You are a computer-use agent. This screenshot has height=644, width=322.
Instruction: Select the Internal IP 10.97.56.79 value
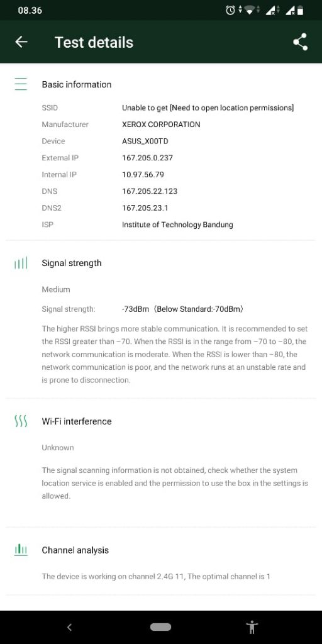click(143, 175)
